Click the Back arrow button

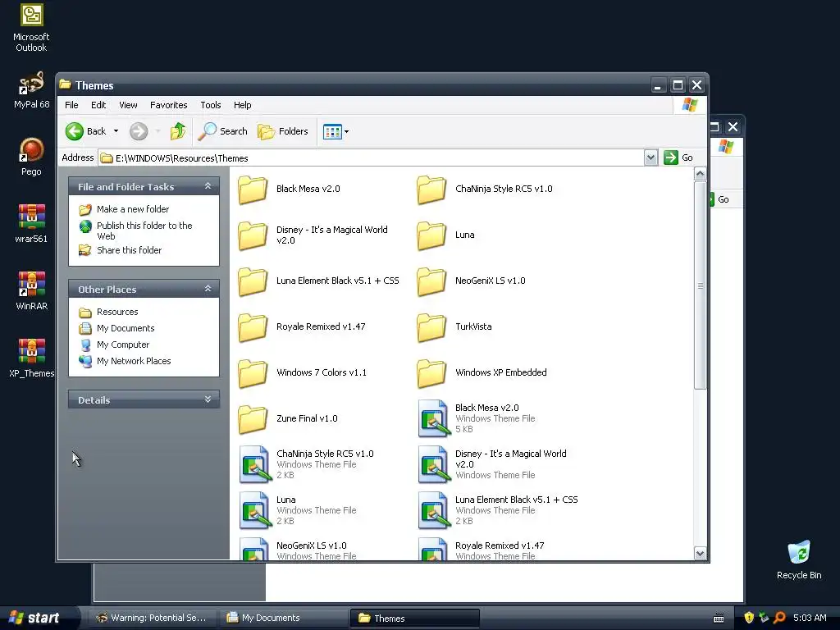pos(85,131)
